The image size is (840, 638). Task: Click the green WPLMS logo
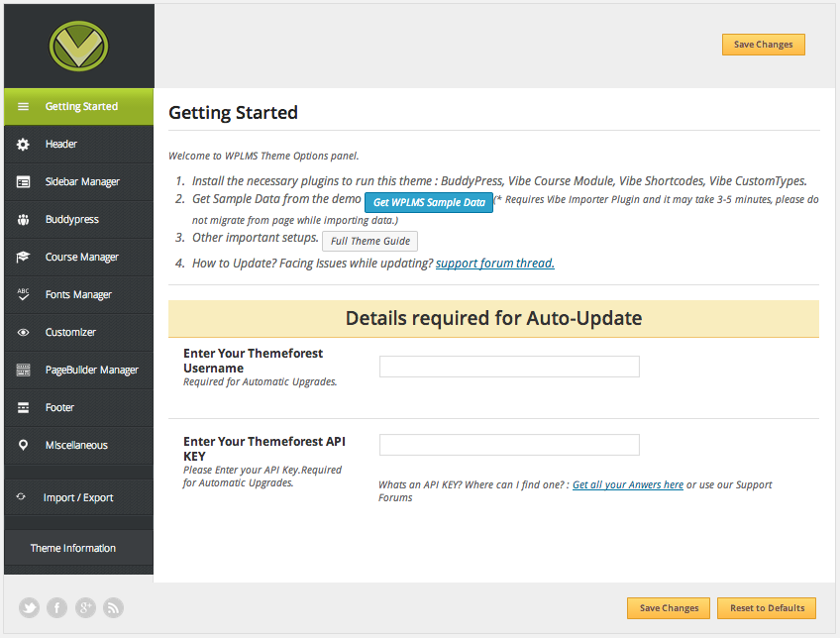[79, 47]
